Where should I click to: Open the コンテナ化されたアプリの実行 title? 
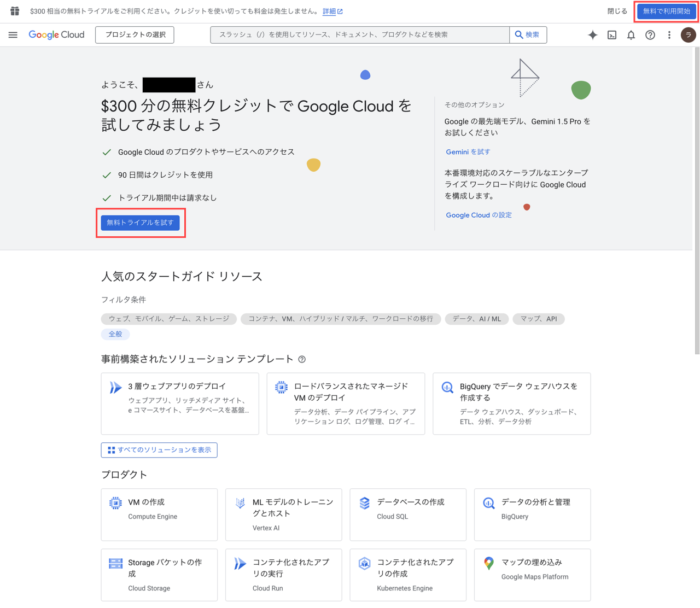click(x=291, y=568)
